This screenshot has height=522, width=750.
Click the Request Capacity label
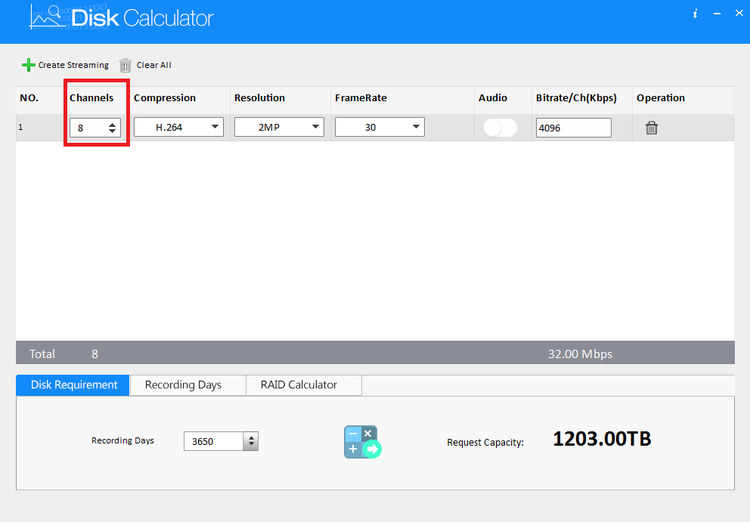coord(485,443)
